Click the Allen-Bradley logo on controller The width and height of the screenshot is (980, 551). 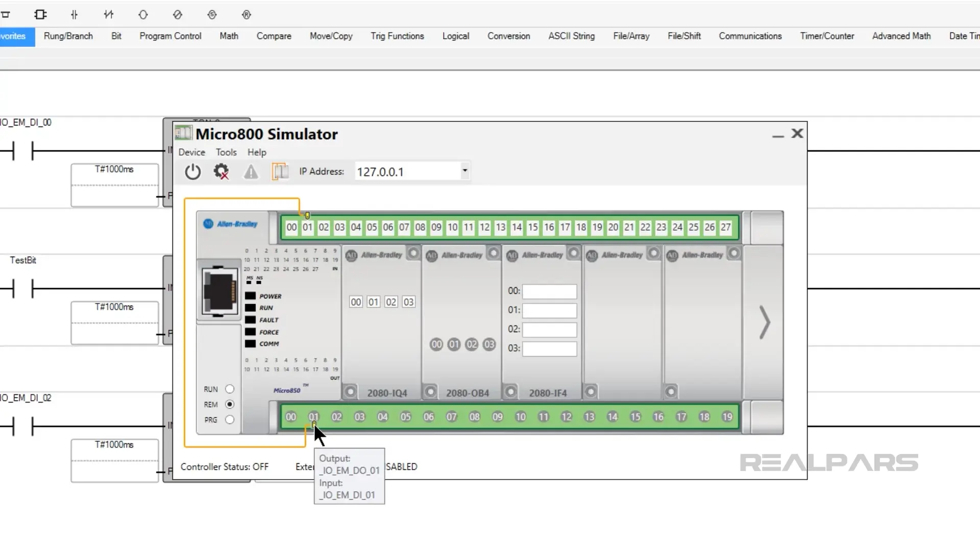tap(231, 223)
